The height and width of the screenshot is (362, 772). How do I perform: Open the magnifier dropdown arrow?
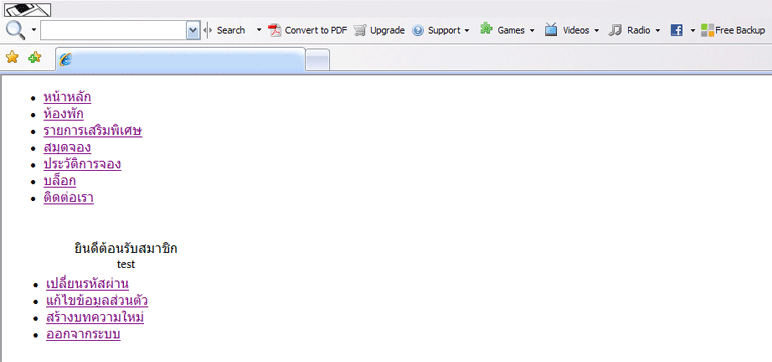[x=33, y=30]
